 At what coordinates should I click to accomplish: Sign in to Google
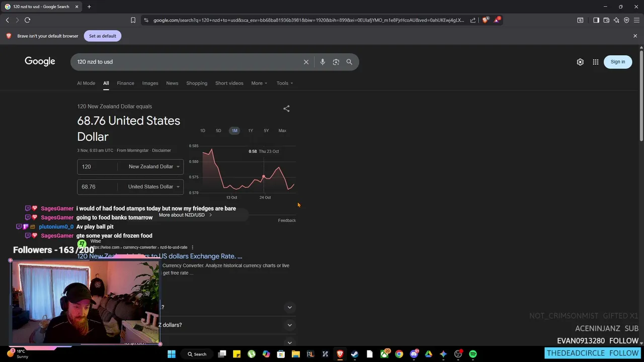click(618, 62)
